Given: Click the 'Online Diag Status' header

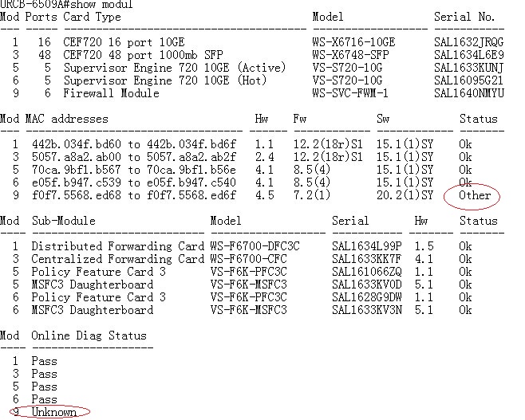Looking at the screenshot, I should click(x=89, y=336).
